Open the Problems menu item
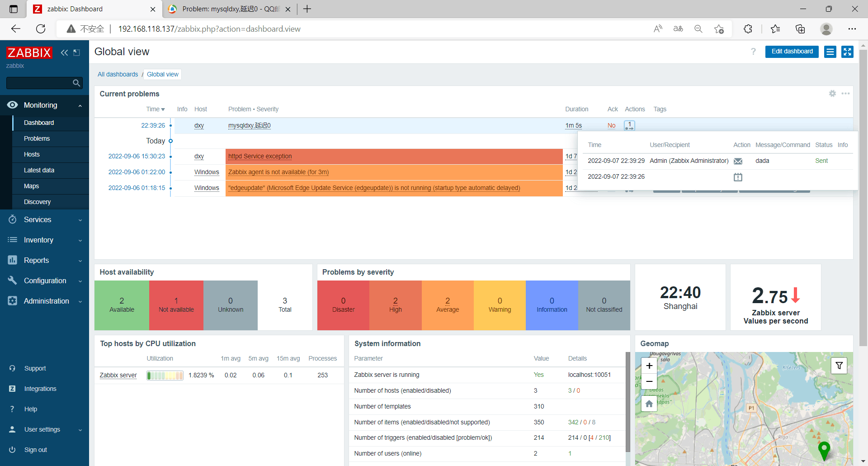The image size is (868, 466). (x=37, y=138)
